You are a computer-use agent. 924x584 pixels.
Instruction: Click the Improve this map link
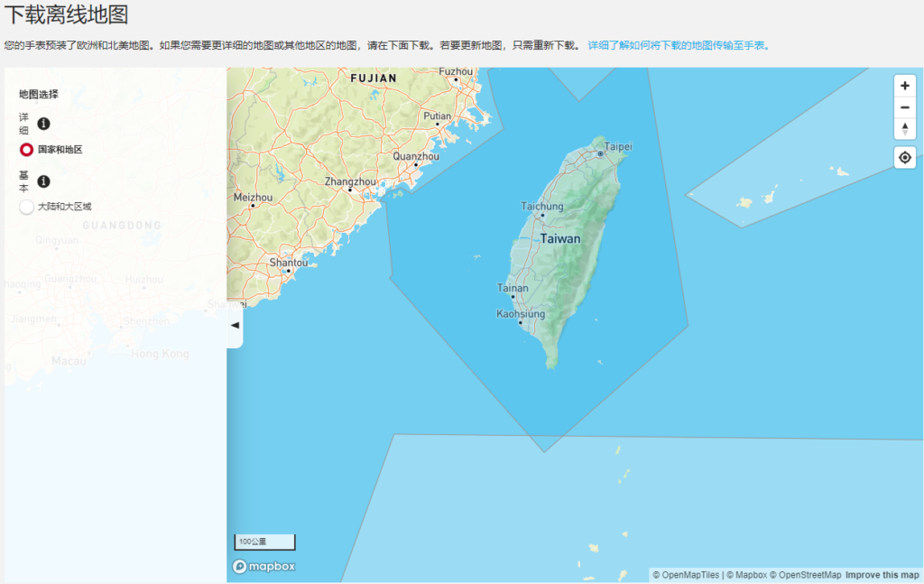(882, 575)
